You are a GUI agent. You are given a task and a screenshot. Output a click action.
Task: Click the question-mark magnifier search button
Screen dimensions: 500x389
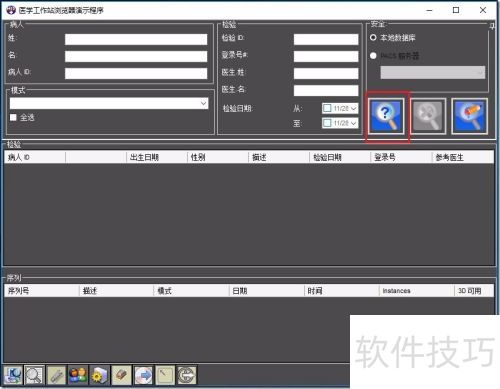point(386,116)
